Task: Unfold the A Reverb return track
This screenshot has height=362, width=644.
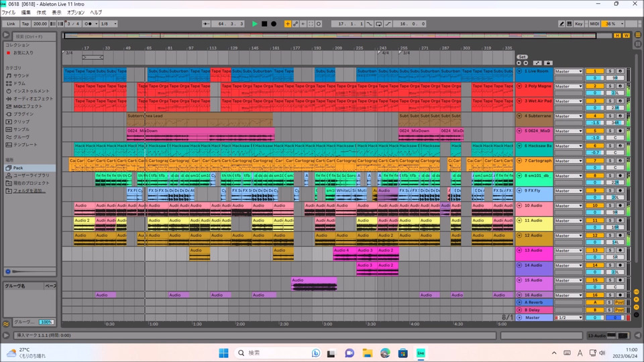Action: (519, 302)
